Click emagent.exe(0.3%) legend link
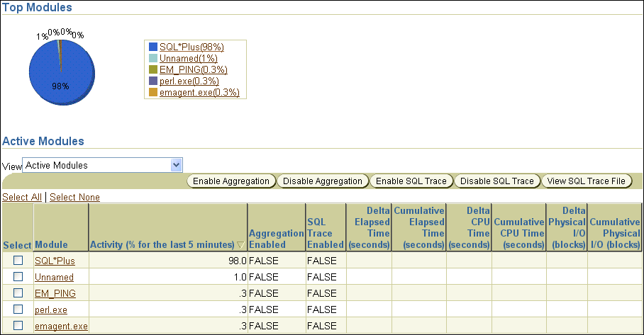 click(199, 92)
